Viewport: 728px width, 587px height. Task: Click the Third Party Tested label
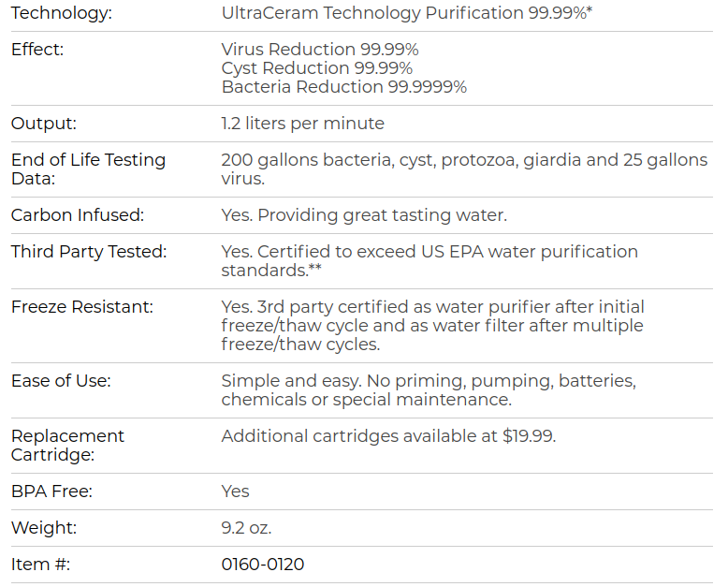89,252
